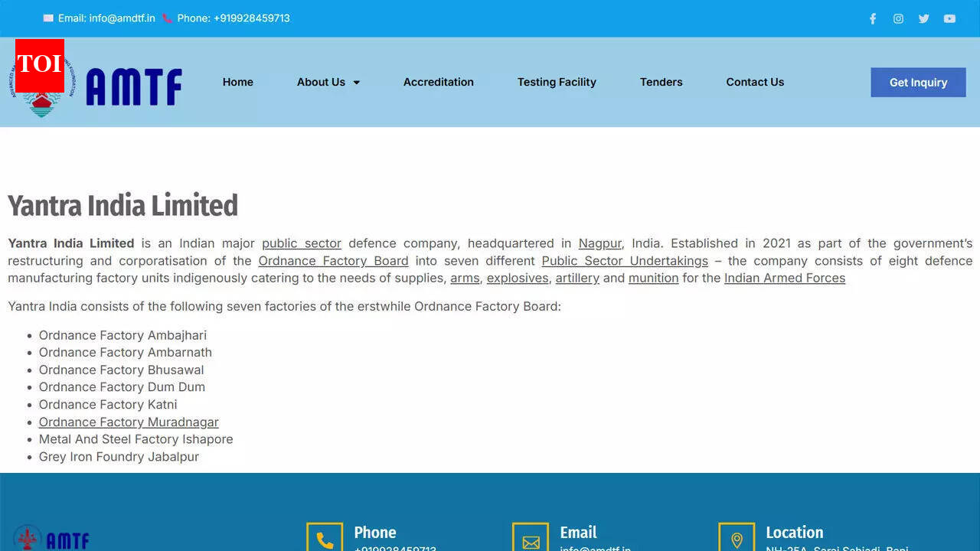Open the YouTube channel icon
This screenshot has width=980, height=551.
949,18
